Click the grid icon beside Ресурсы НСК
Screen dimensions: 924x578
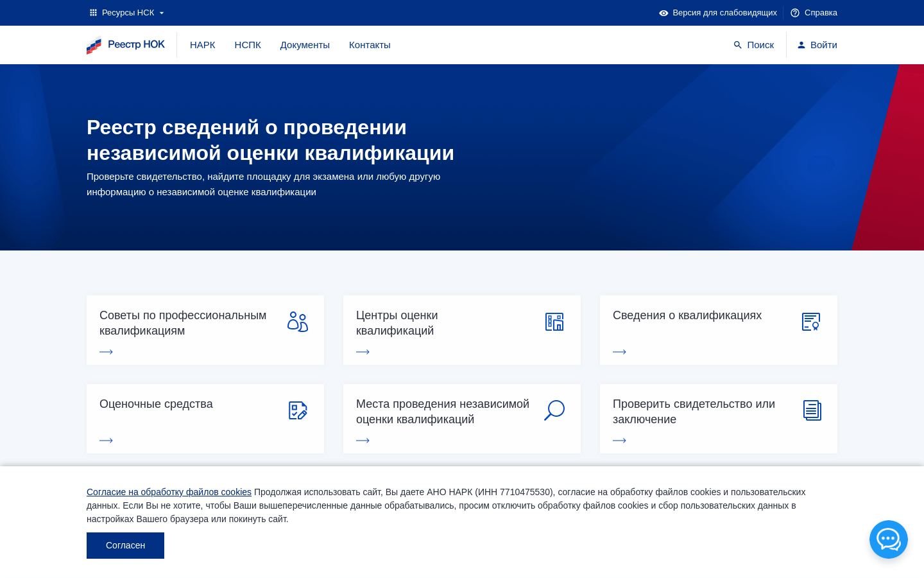coord(93,13)
